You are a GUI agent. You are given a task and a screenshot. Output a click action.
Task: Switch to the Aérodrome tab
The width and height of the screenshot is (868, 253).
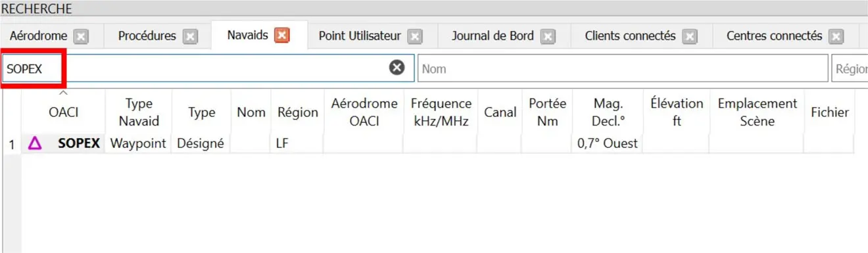click(39, 36)
